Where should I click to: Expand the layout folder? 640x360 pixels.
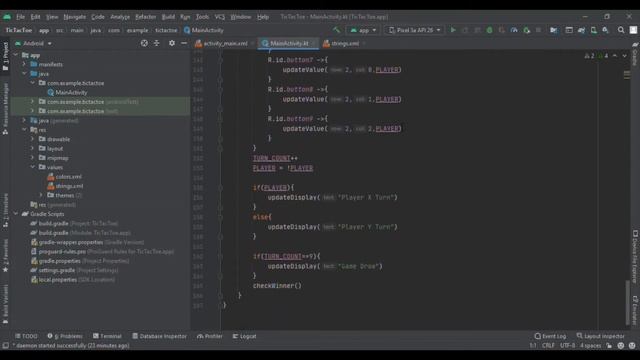click(33, 148)
